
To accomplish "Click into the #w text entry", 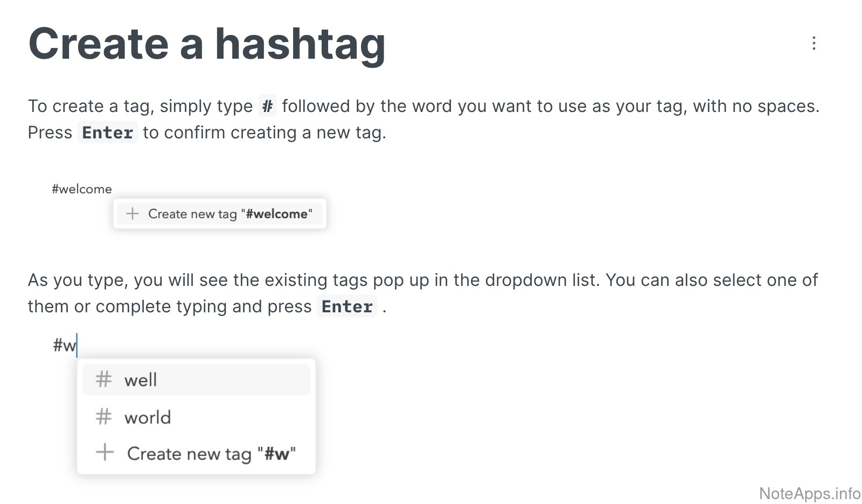I will coord(65,345).
